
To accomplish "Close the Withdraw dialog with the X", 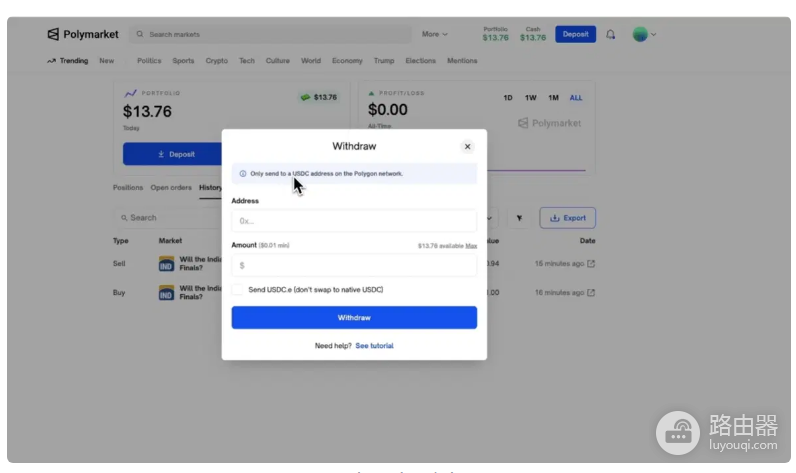I will (x=467, y=147).
